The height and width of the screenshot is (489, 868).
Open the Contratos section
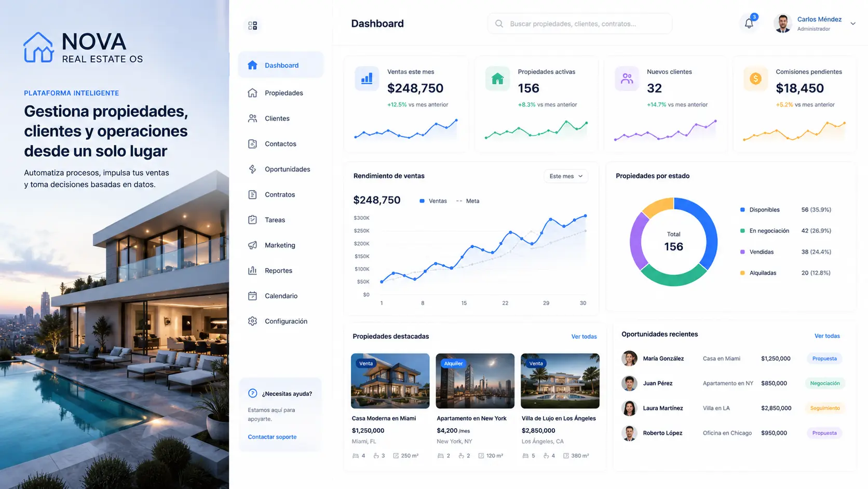tap(281, 194)
